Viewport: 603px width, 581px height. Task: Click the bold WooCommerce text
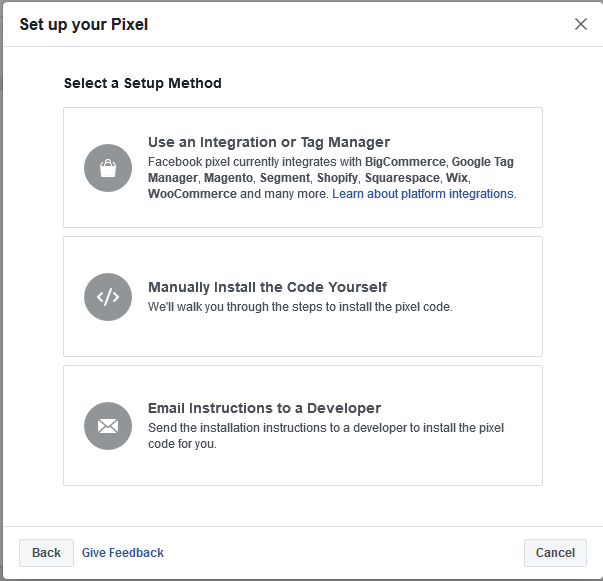192,194
